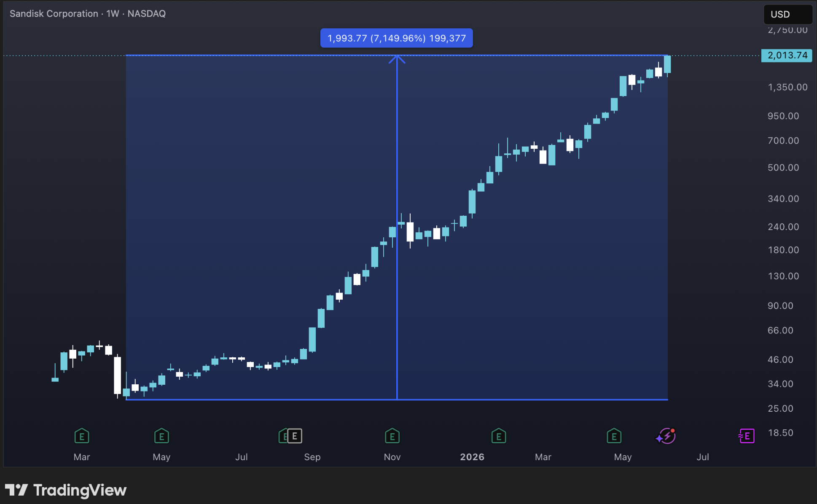Screen dimensions: 817x504
Task: Click the Nov label on time axis
Action: [x=392, y=457]
